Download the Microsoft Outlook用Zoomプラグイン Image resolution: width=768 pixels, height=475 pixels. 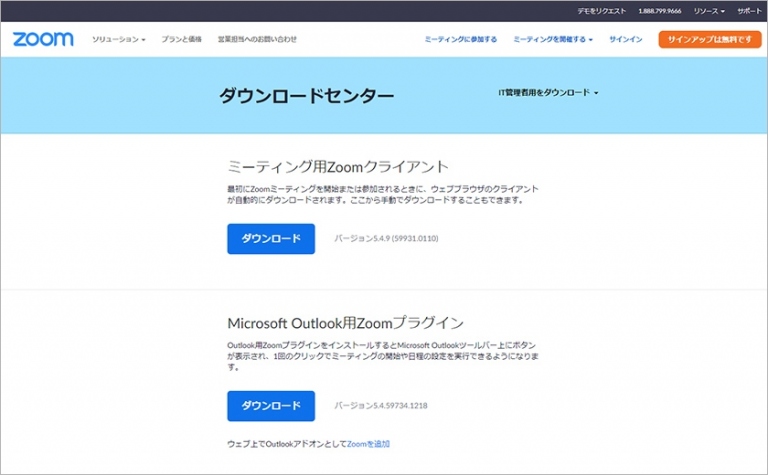coord(271,406)
